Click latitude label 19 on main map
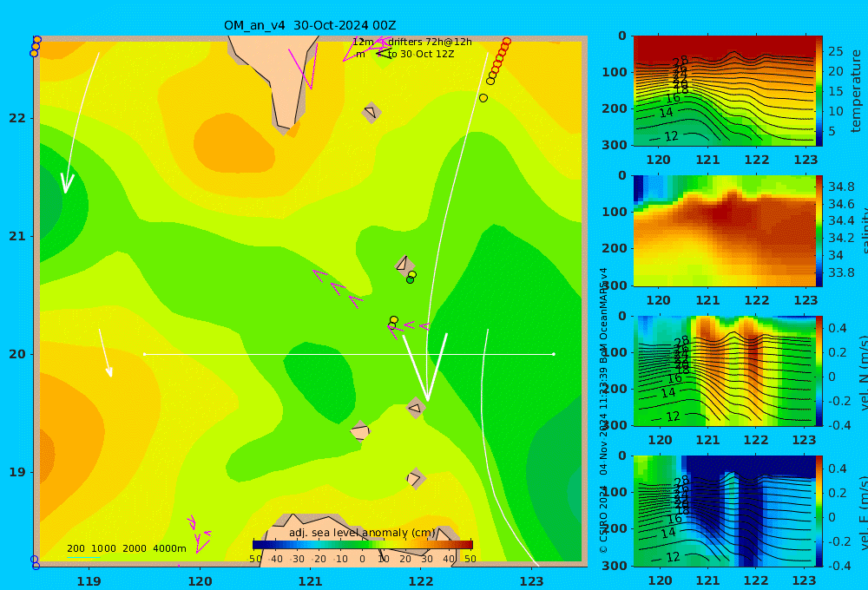Screen dimensions: 868x590 17,472
